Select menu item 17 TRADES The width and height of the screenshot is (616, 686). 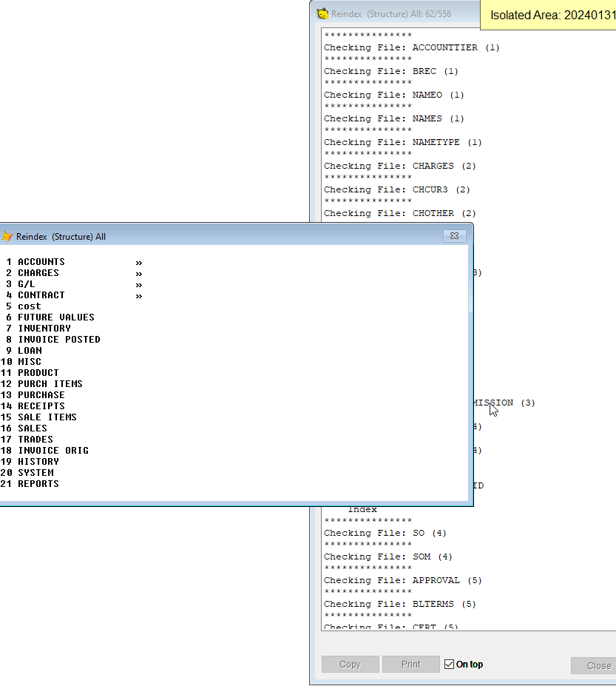pyautogui.click(x=27, y=440)
